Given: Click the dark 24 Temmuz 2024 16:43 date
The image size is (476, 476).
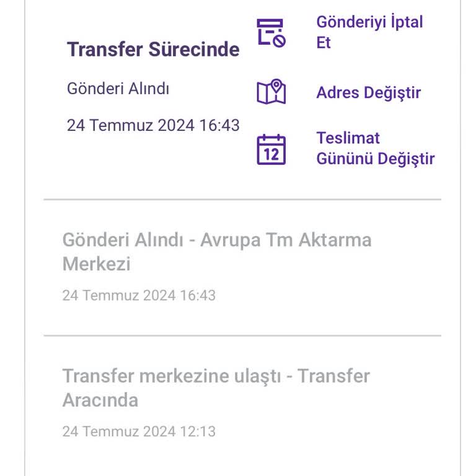Looking at the screenshot, I should pyautogui.click(x=153, y=125).
